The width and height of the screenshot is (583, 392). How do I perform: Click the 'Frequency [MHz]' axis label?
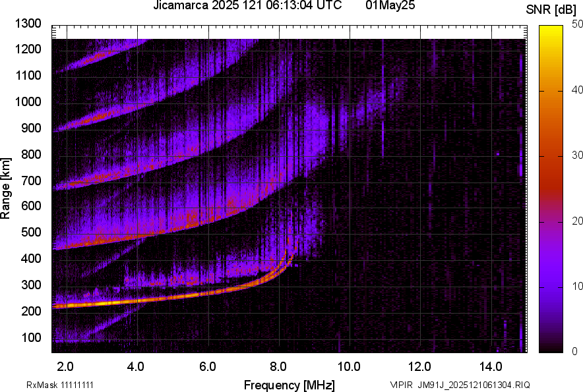290,385
